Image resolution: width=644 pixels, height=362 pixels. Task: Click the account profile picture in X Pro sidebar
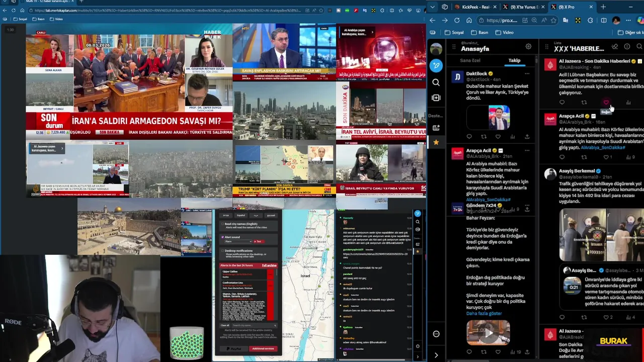click(436, 48)
